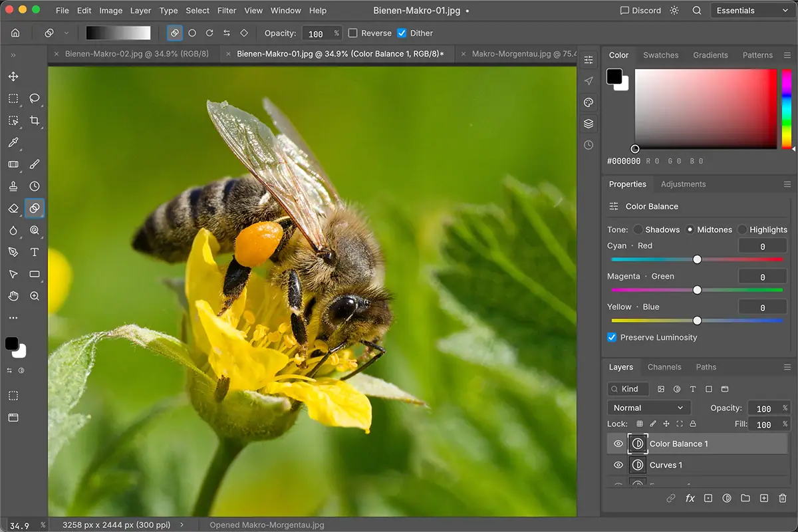Create a new layer with plus icon
The width and height of the screenshot is (798, 532).
pyautogui.click(x=764, y=498)
